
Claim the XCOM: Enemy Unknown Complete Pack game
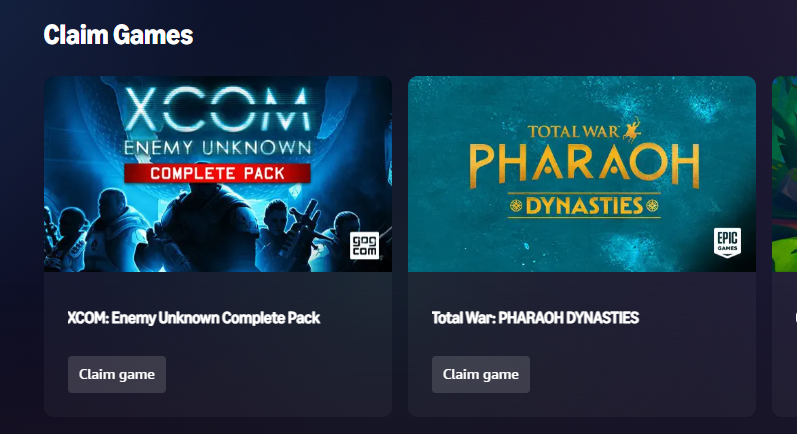(x=117, y=375)
